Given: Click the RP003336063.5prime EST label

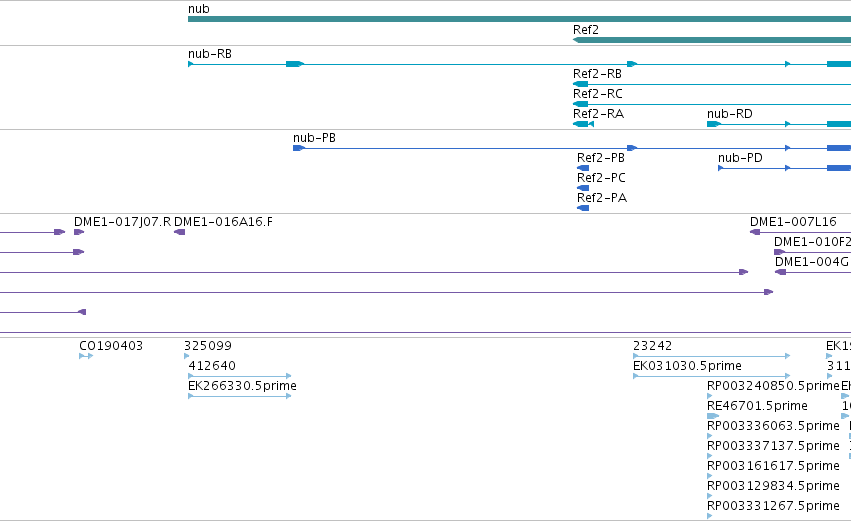Looking at the screenshot, I should click(773, 426).
